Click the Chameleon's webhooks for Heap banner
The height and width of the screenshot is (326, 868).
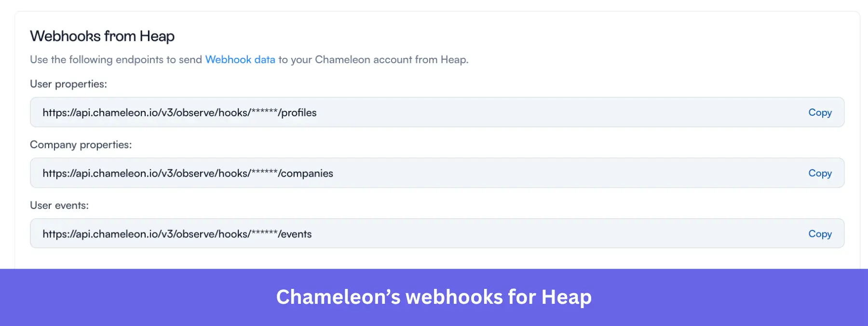coord(434,298)
